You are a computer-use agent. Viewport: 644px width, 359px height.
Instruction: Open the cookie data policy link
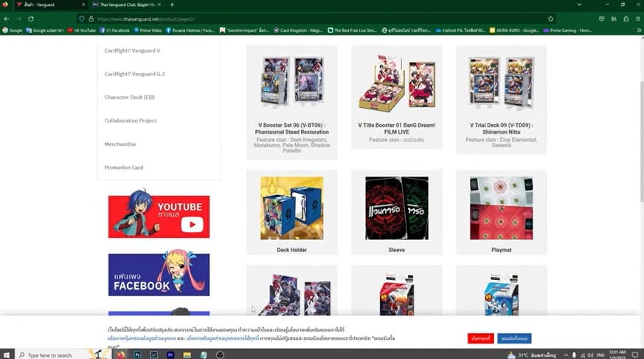(x=223, y=338)
